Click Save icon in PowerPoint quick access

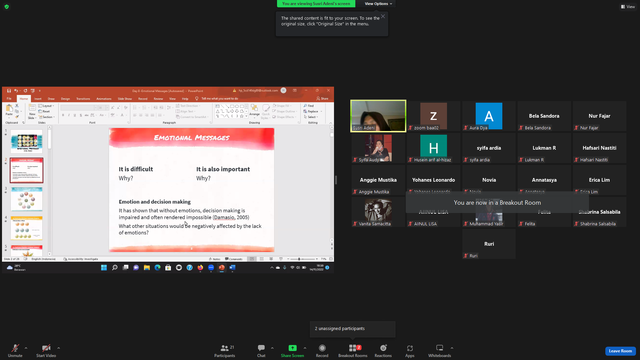click(x=9, y=91)
